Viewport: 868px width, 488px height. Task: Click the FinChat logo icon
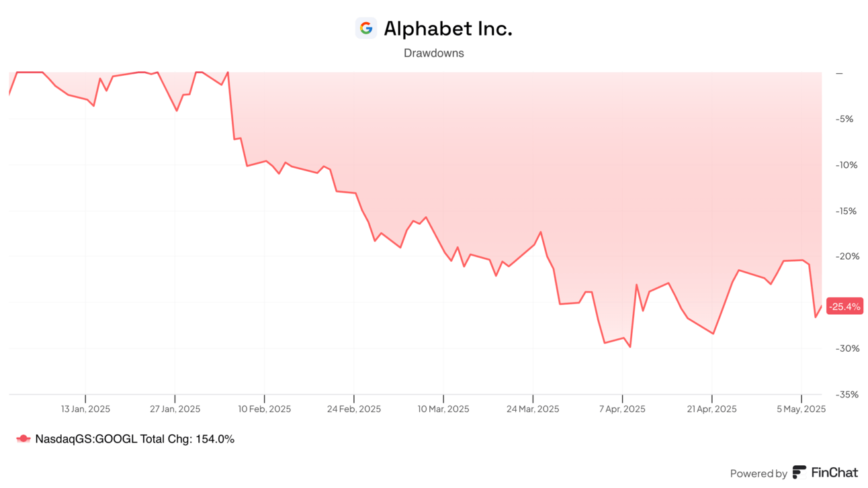799,473
